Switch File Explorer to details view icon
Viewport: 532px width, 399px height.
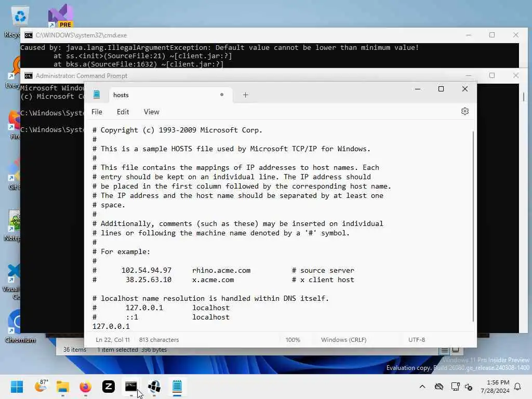coord(445,351)
